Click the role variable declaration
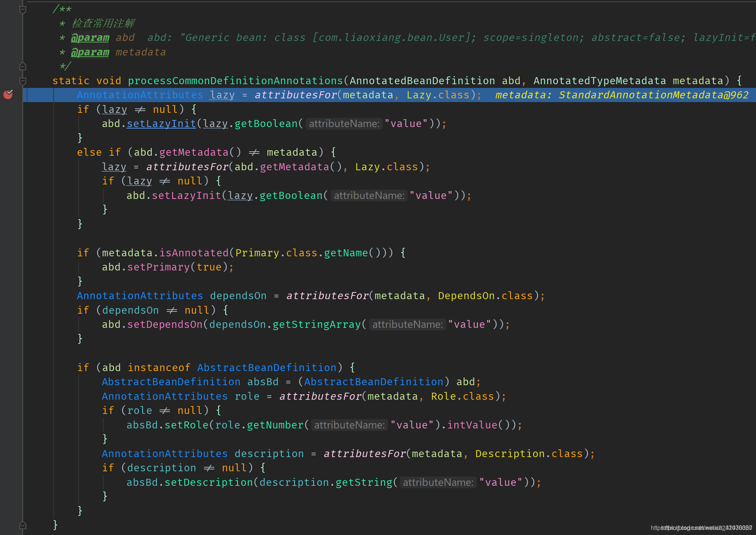 tap(247, 396)
